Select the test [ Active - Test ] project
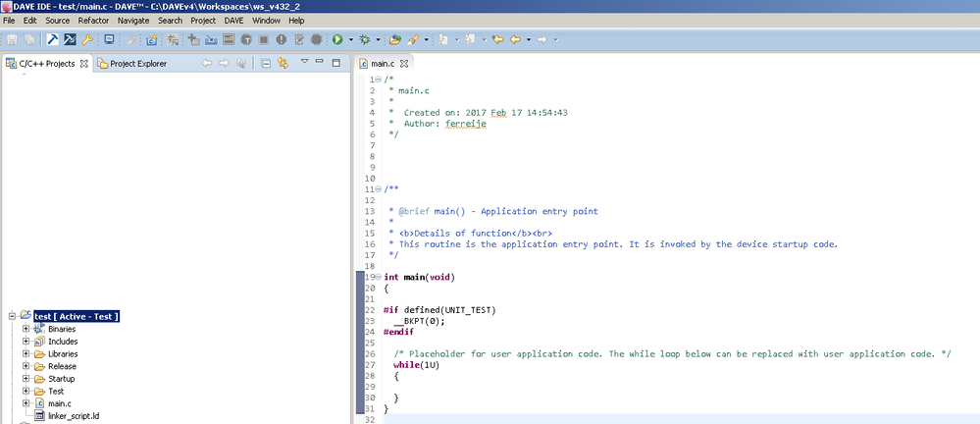Screen dimensions: 980x424 [x=77, y=316]
